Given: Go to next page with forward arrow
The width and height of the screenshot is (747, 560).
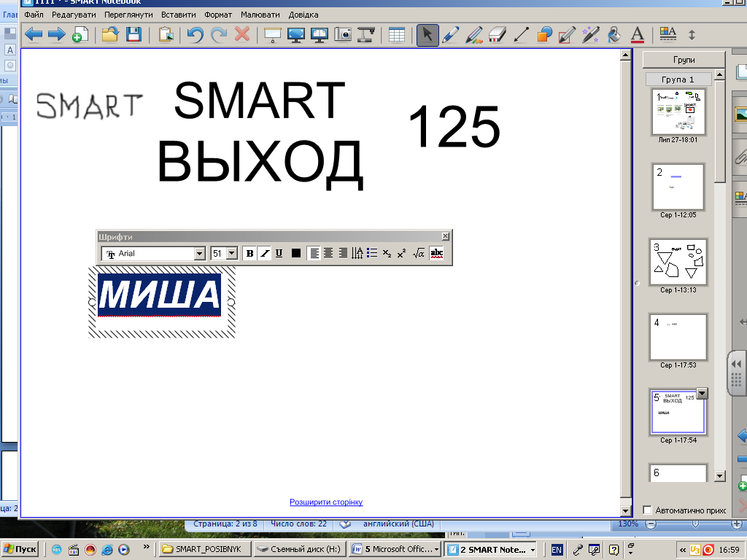Looking at the screenshot, I should [57, 34].
